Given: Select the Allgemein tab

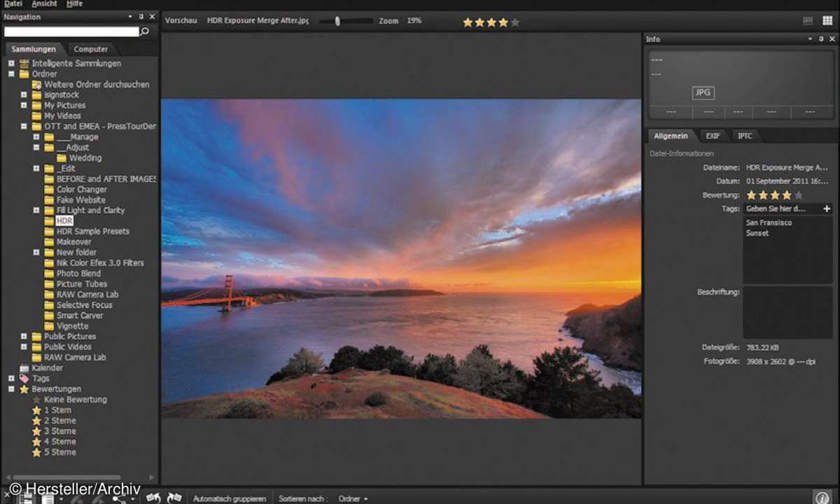Looking at the screenshot, I should (671, 136).
